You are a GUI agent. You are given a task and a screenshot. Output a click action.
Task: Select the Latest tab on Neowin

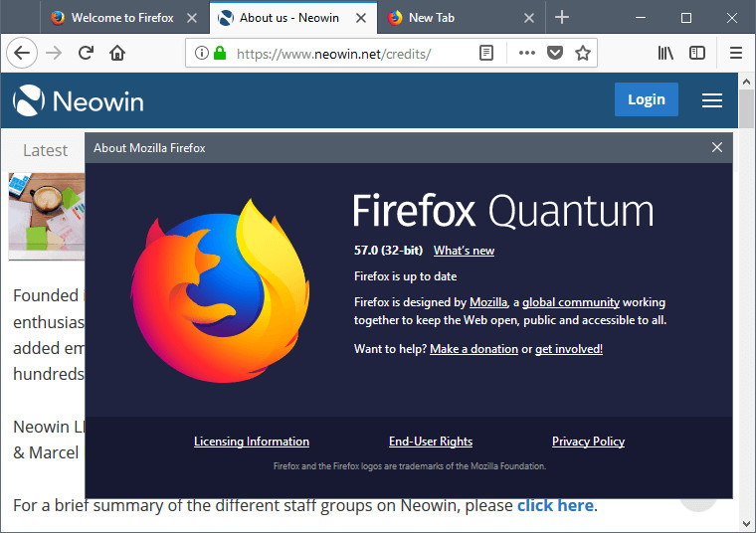pos(46,150)
